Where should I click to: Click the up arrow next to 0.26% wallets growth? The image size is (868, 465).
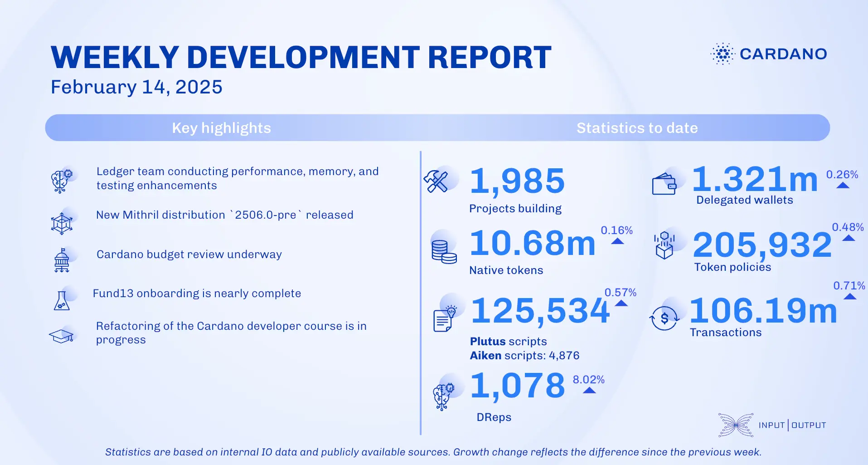click(842, 186)
